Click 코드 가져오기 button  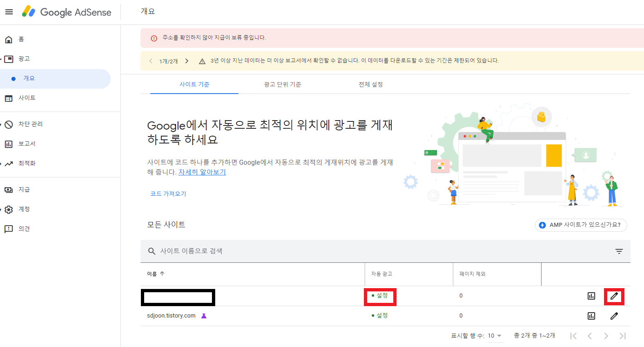coord(168,194)
